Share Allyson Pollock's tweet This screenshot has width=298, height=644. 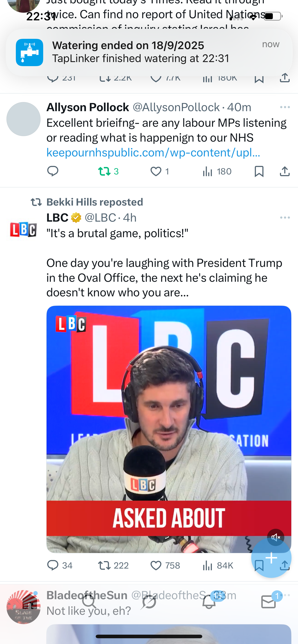285,171
